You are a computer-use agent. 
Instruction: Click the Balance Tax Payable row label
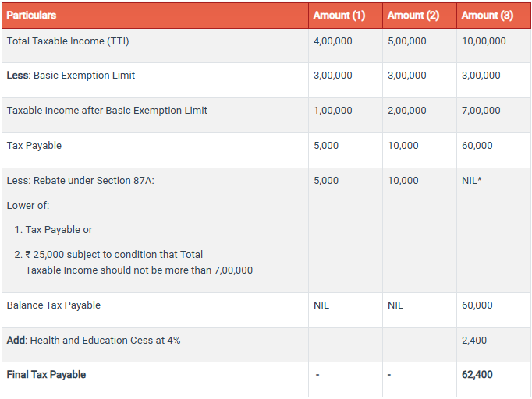point(54,305)
